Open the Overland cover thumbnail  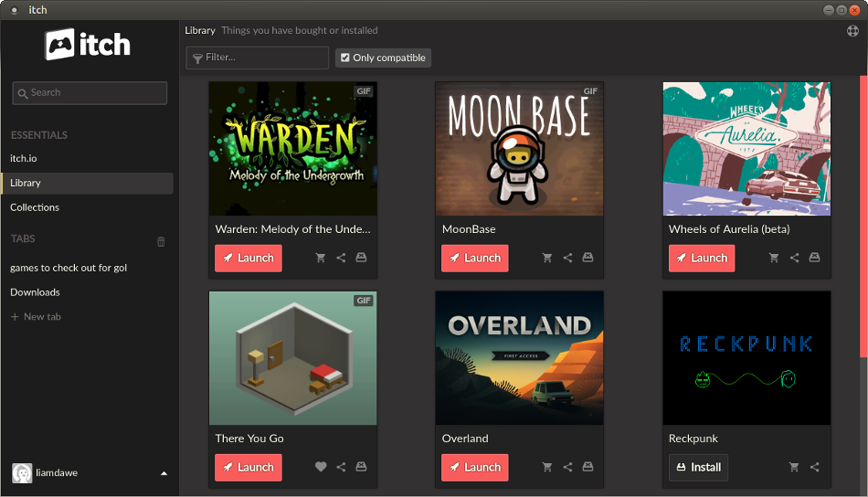(519, 358)
